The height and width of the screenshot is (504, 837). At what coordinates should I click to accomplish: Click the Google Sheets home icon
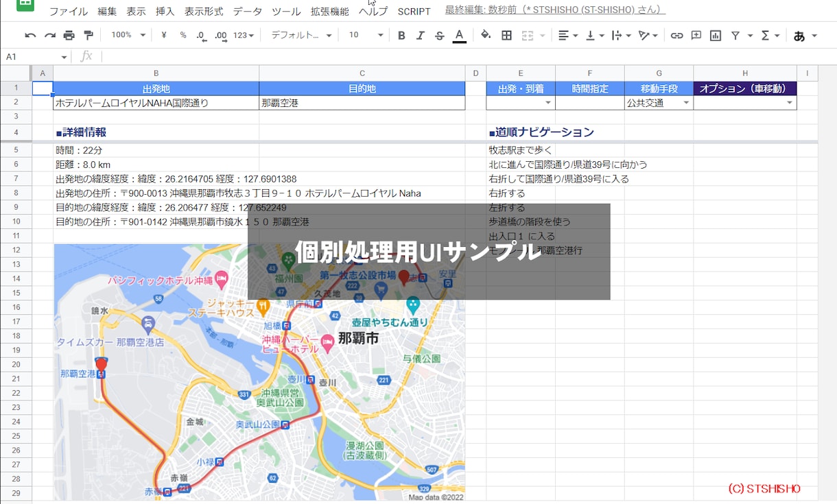tap(25, 5)
